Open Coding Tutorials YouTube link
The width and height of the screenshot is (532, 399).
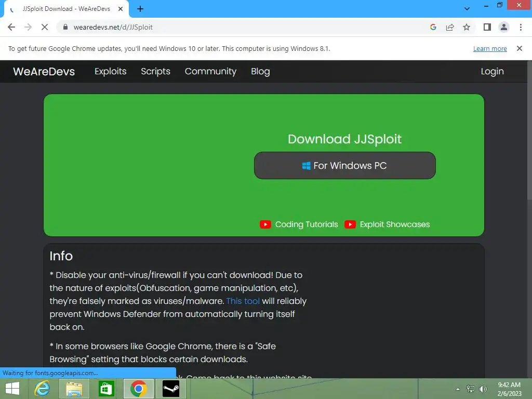pyautogui.click(x=307, y=224)
